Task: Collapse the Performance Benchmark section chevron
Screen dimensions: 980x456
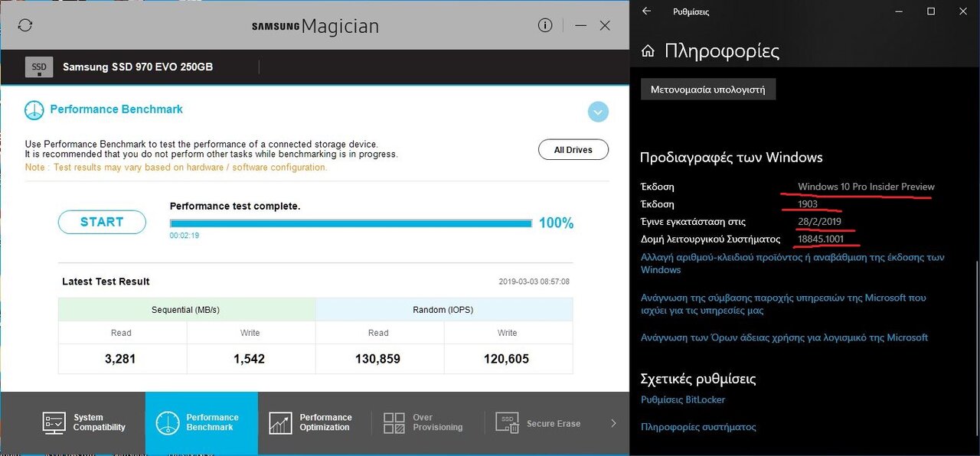Action: tap(598, 112)
